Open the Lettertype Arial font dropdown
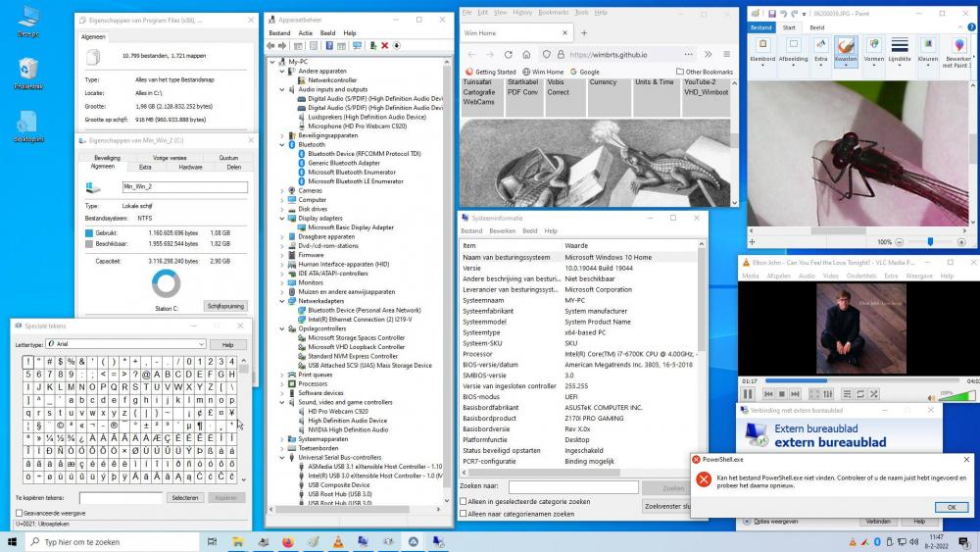 (201, 344)
